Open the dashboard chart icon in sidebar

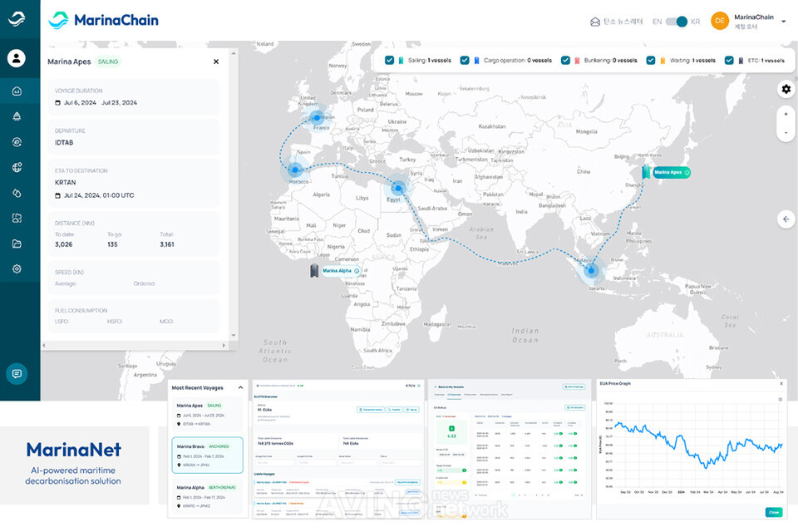(17, 91)
